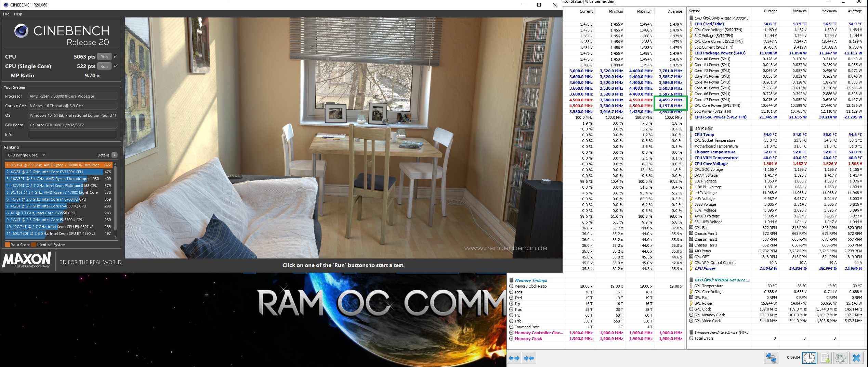Open the CPU (Single Core) ranking dropdown
The image size is (868, 367).
(26, 155)
